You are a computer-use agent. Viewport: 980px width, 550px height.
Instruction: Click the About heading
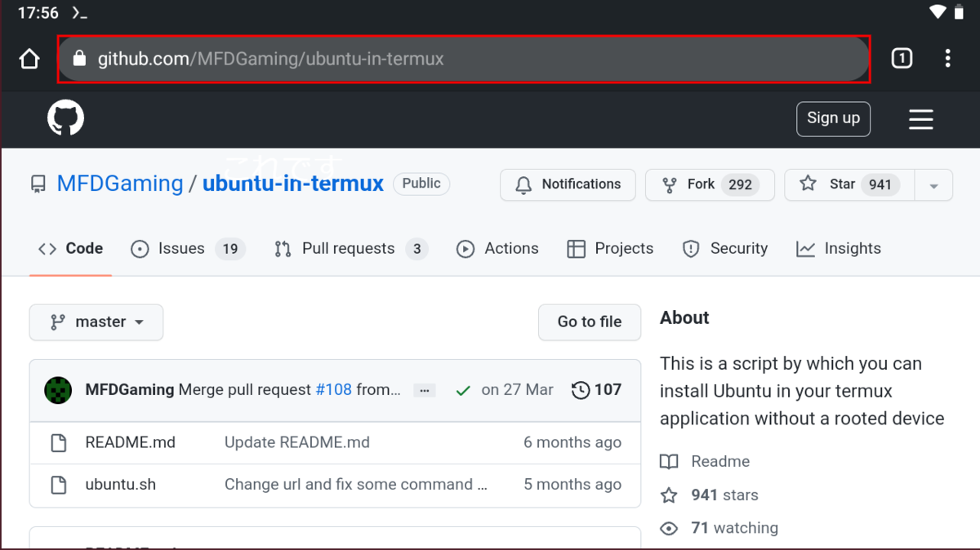tap(684, 318)
